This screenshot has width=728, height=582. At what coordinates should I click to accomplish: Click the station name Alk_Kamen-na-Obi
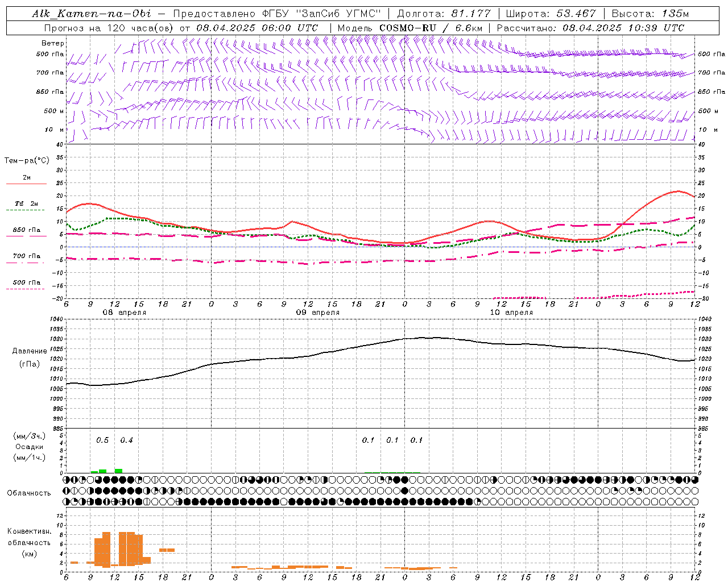(x=92, y=14)
